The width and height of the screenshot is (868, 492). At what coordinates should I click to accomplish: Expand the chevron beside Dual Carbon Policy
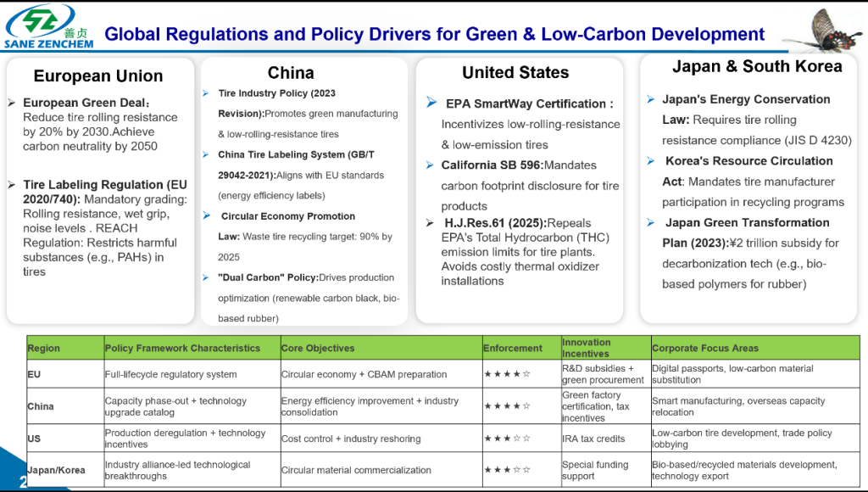204,277
